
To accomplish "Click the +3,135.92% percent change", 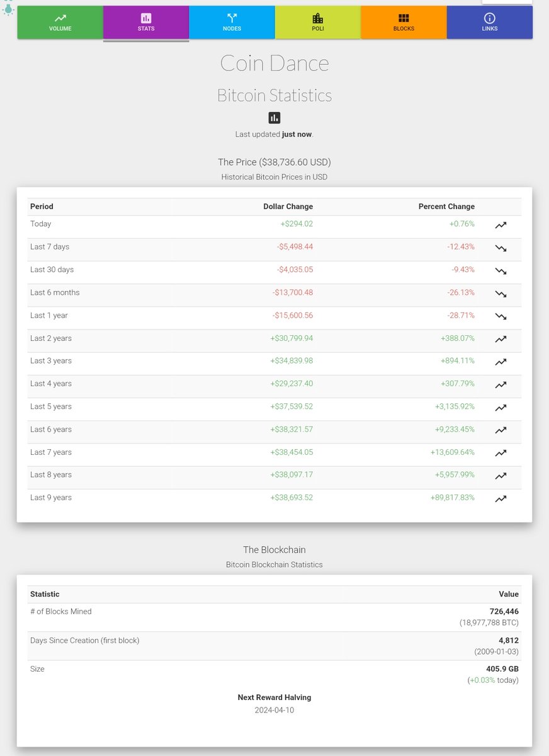I will (x=455, y=406).
